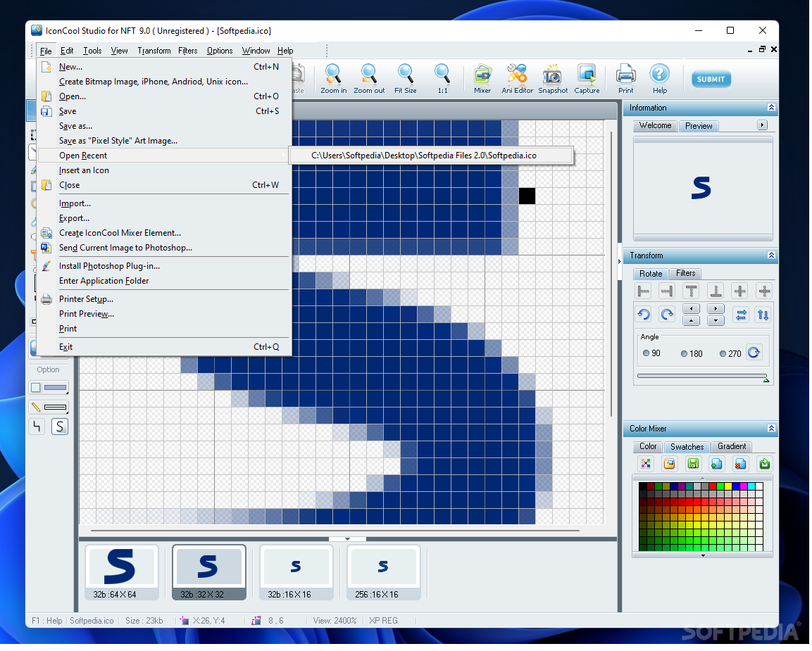812x651 pixels.
Task: Pick the black swatch in the top row
Action: tap(644, 488)
